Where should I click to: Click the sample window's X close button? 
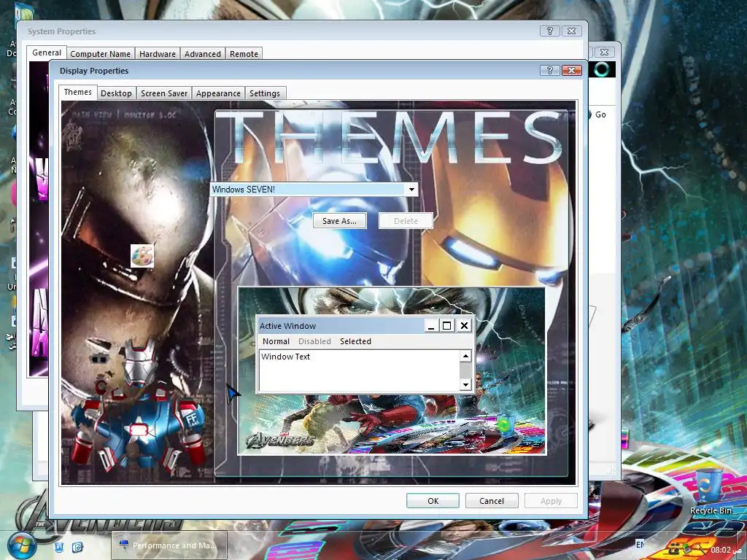pos(464,326)
